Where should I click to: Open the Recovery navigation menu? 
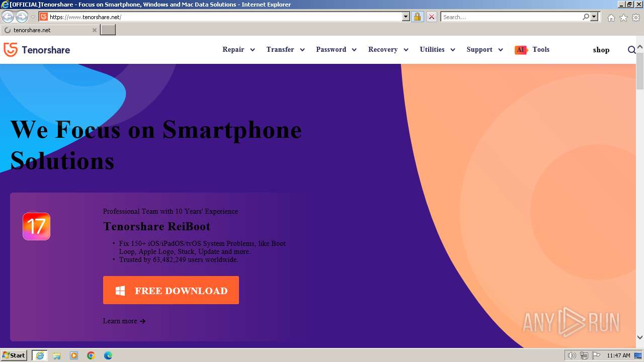pyautogui.click(x=383, y=49)
